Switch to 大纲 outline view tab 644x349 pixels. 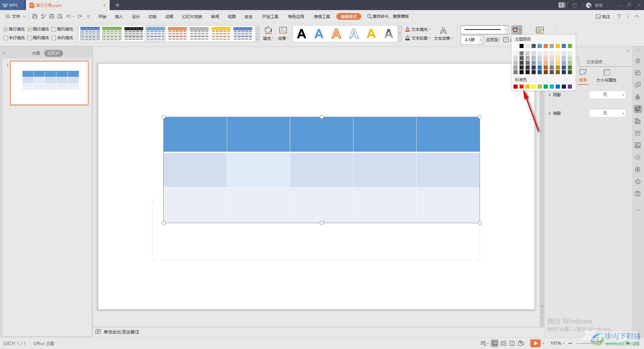[x=36, y=53]
